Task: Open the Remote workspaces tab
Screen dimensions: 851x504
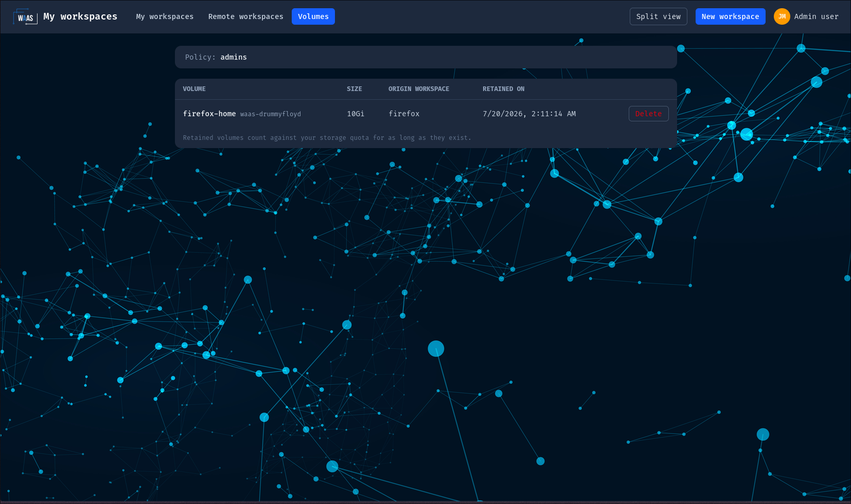Action: coord(245,16)
